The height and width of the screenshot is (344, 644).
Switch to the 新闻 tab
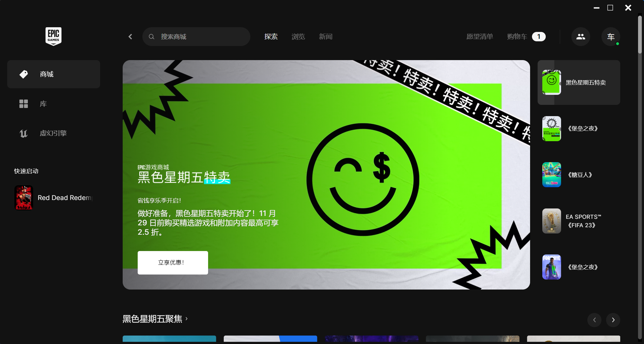(x=326, y=37)
